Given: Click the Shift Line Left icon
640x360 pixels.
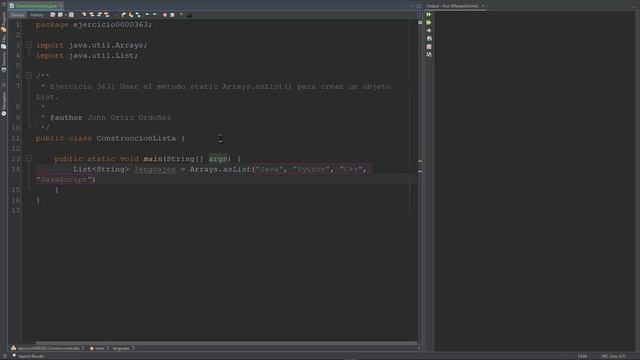Looking at the screenshot, I should point(147,15).
